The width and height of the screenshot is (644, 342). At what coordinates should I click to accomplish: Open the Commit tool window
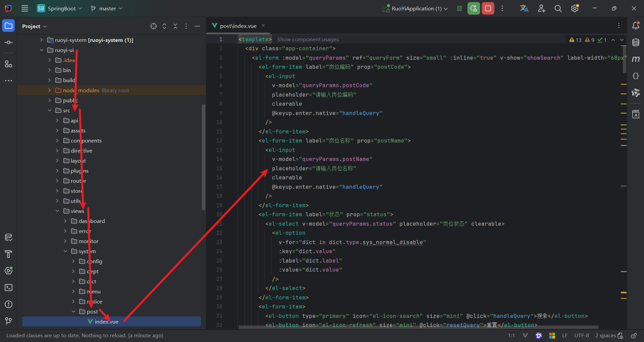pos(9,43)
